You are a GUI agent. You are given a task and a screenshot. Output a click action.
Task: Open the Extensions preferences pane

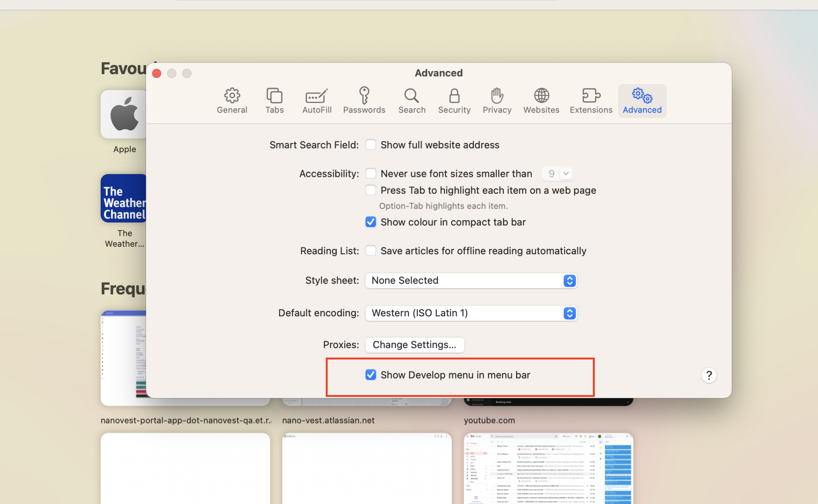[590, 101]
